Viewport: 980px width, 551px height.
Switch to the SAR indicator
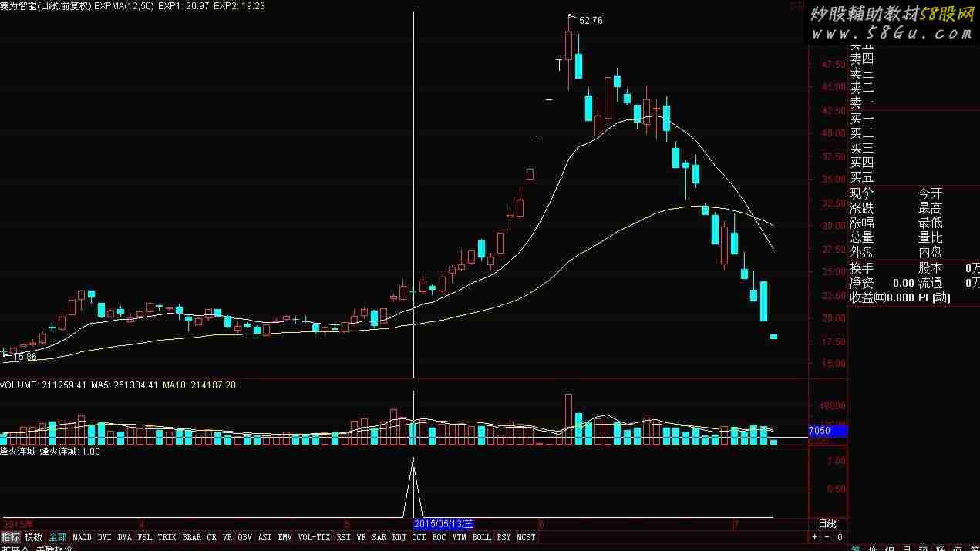coord(379,537)
